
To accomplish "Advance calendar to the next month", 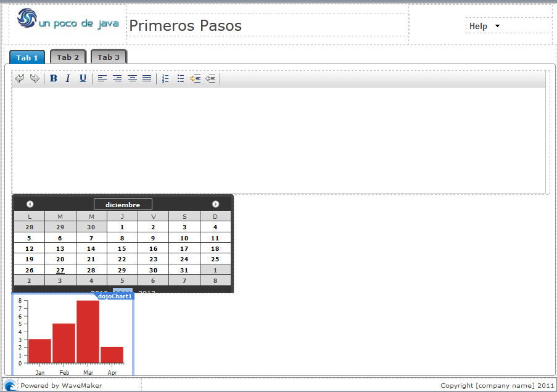I will 215,204.
